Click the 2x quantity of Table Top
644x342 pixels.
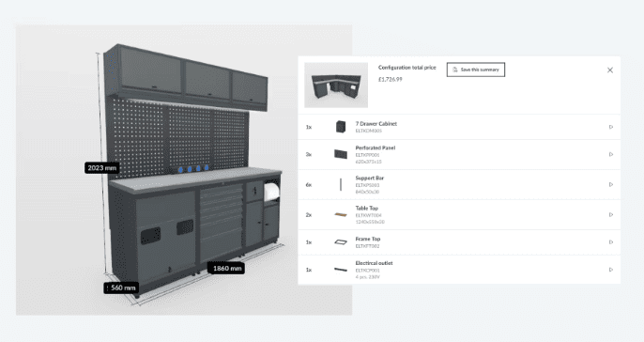[309, 214]
